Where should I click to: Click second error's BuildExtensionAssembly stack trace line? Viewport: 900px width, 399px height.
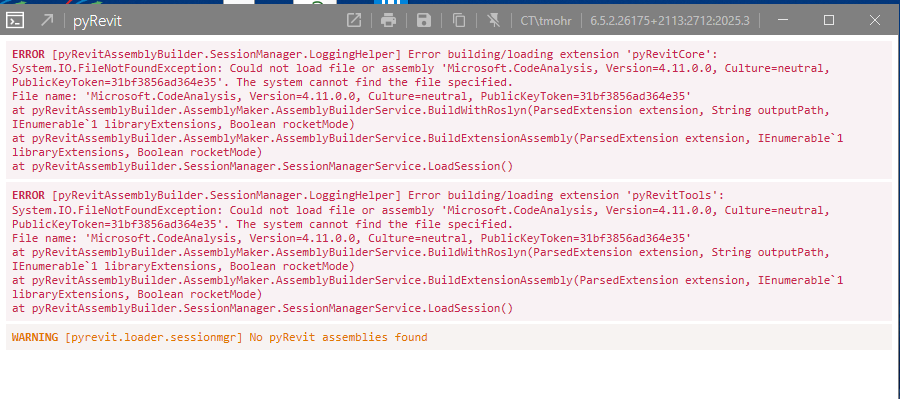428,288
